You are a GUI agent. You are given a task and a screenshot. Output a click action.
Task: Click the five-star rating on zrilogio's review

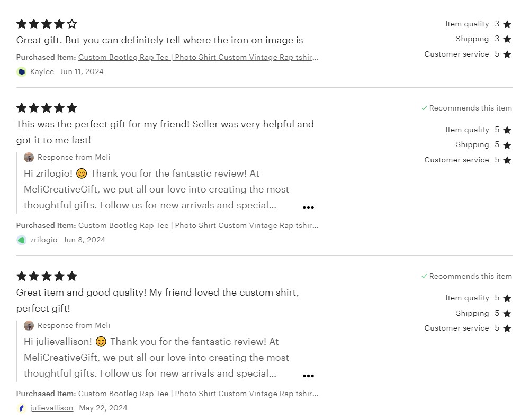47,108
